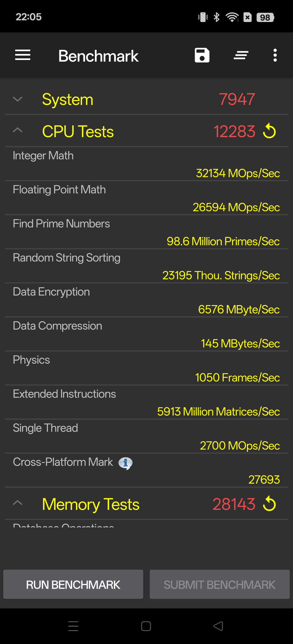
Task: Open the sort/filter lines icon
Action: [x=241, y=55]
